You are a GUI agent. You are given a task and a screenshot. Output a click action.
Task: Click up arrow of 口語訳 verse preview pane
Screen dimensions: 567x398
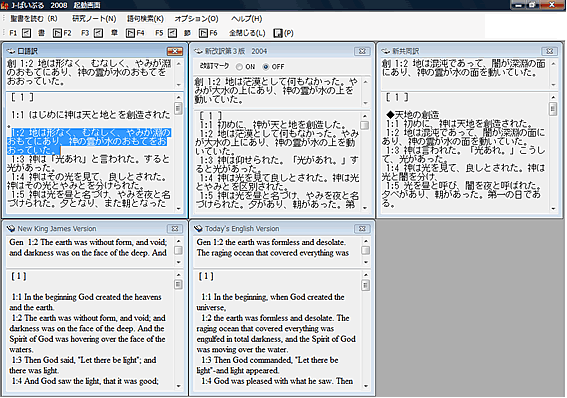[179, 64]
